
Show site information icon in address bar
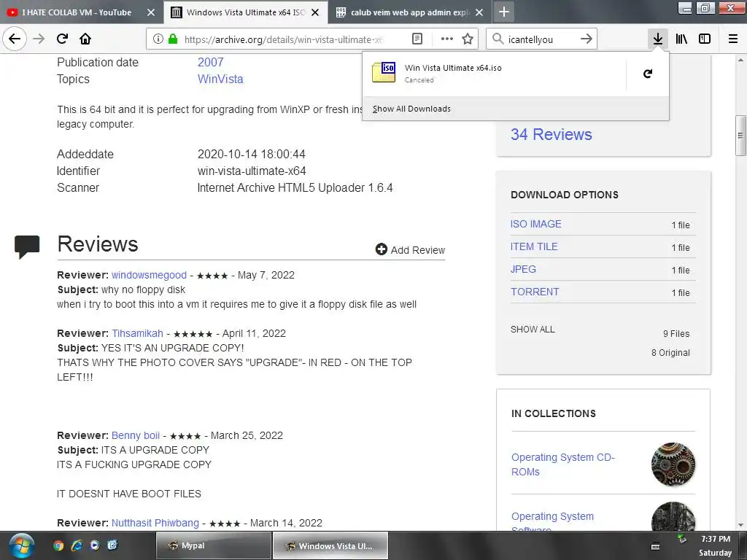(x=158, y=39)
